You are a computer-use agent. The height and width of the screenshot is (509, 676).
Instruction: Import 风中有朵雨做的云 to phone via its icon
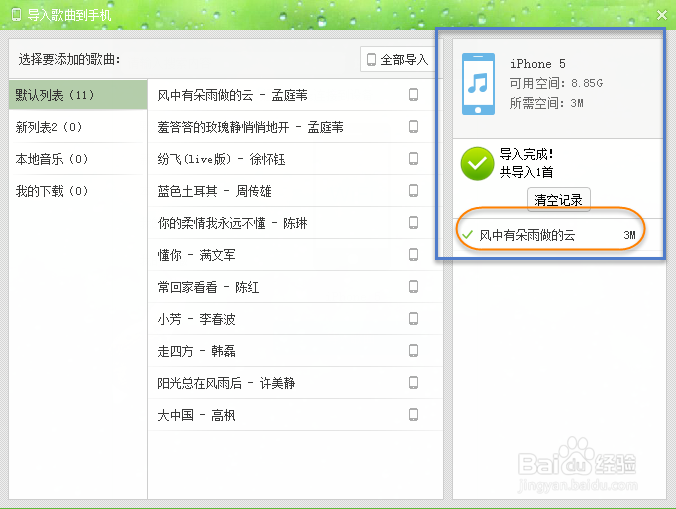pyautogui.click(x=413, y=95)
